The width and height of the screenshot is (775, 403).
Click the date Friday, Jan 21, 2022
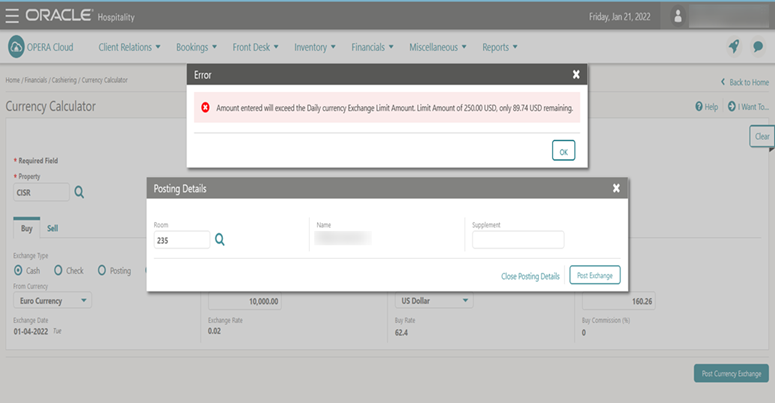pyautogui.click(x=619, y=16)
